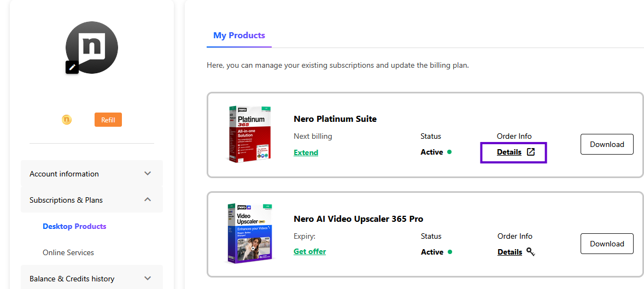
Task: Click the pencil edit avatar icon
Action: [x=72, y=67]
